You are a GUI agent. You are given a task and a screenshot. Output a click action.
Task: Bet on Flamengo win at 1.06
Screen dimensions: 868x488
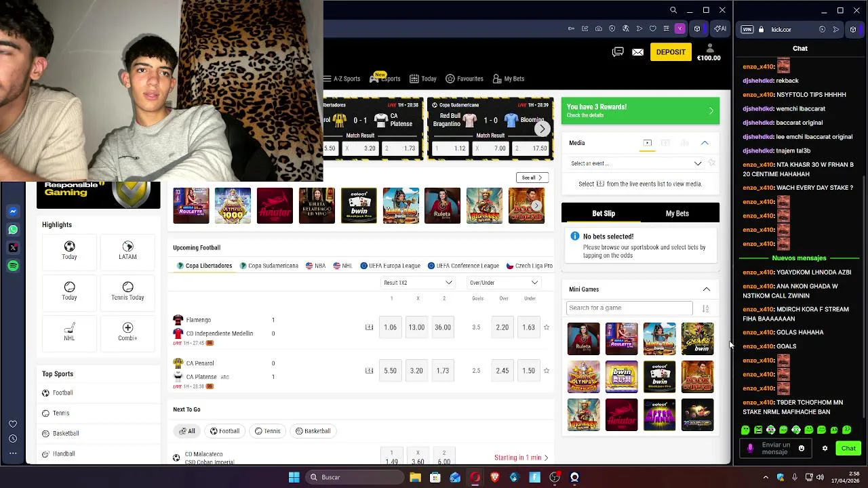pyautogui.click(x=390, y=327)
